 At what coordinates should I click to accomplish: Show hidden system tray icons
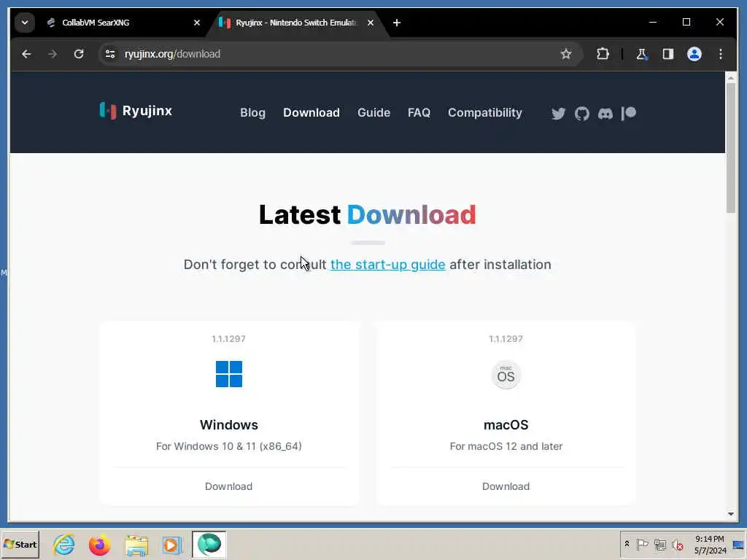(627, 543)
